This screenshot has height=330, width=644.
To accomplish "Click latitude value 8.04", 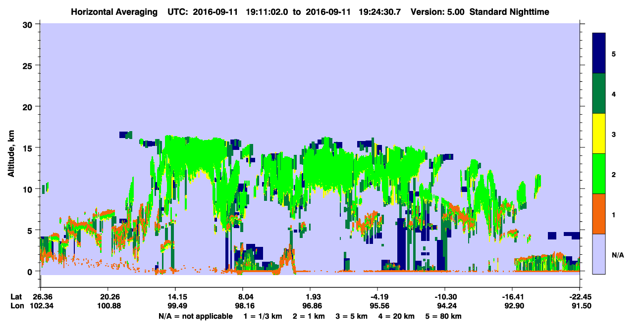I will (243, 297).
